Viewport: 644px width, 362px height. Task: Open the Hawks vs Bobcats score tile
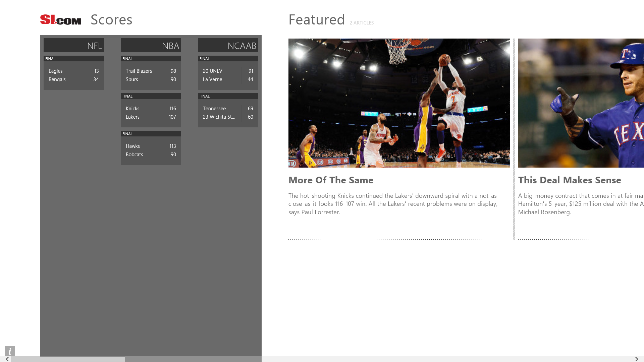pyautogui.click(x=151, y=149)
